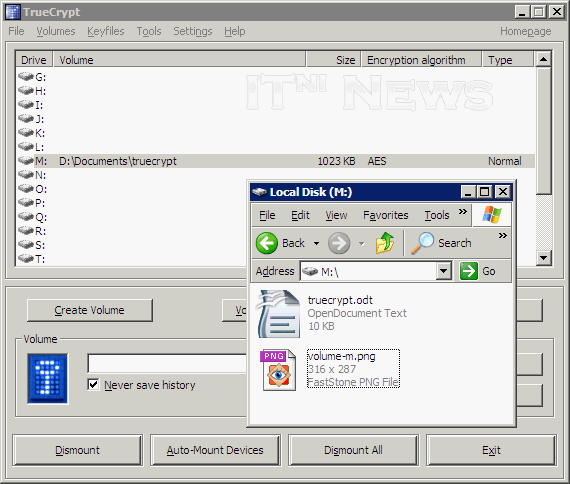The height and width of the screenshot is (484, 570).
Task: Open Keyfiles menu
Action: [x=106, y=31]
